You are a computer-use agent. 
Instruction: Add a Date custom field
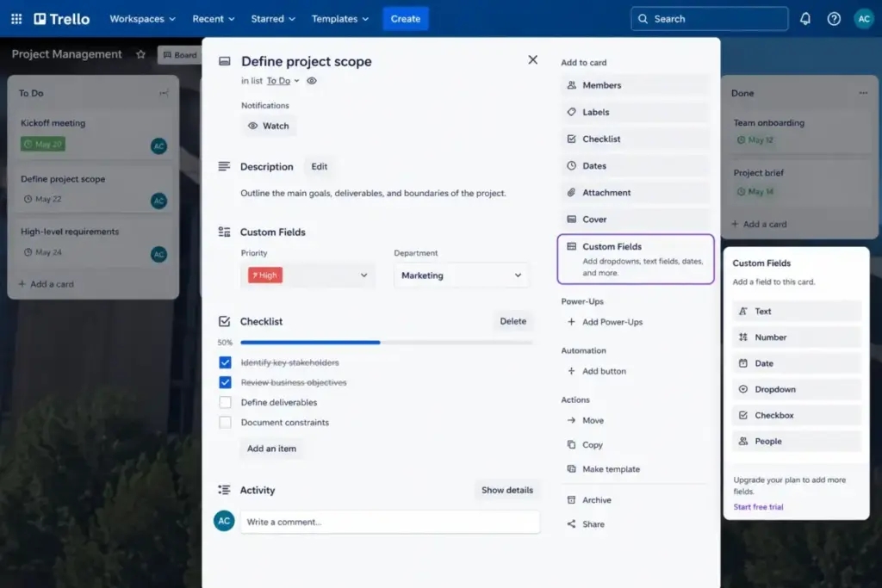pos(797,363)
